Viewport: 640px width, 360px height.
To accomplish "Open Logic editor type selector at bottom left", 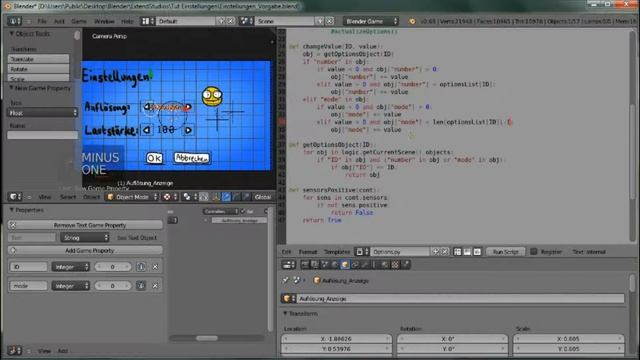I will click(15, 351).
